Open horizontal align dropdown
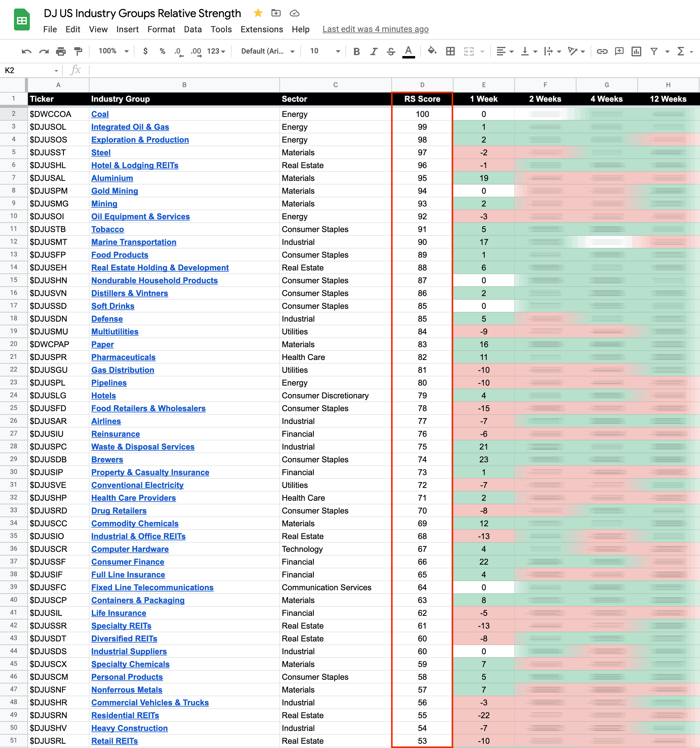The width and height of the screenshot is (700, 748). tap(505, 51)
